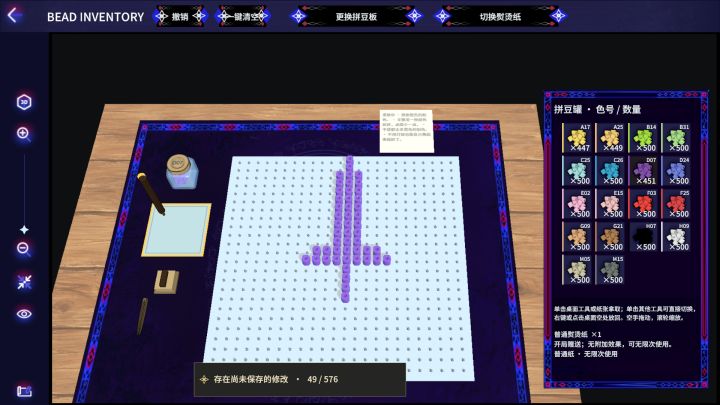Select the B31 light green bead jar

[676, 138]
